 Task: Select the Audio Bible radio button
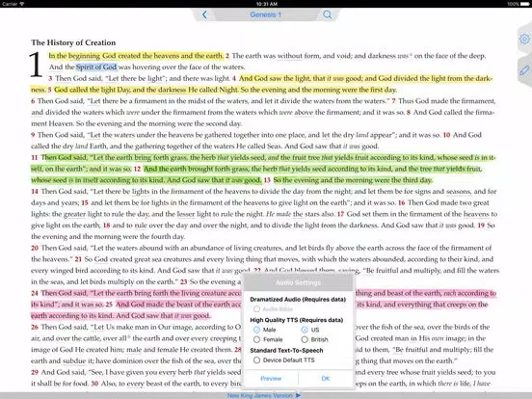point(256,308)
